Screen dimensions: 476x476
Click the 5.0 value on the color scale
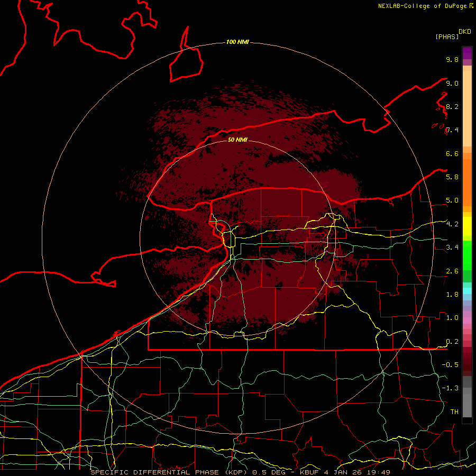(452, 200)
